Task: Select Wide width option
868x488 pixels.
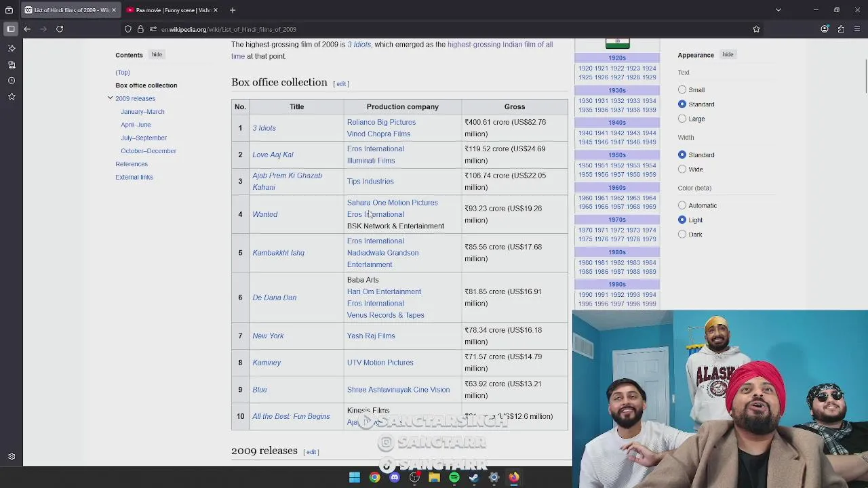Action: 682,169
